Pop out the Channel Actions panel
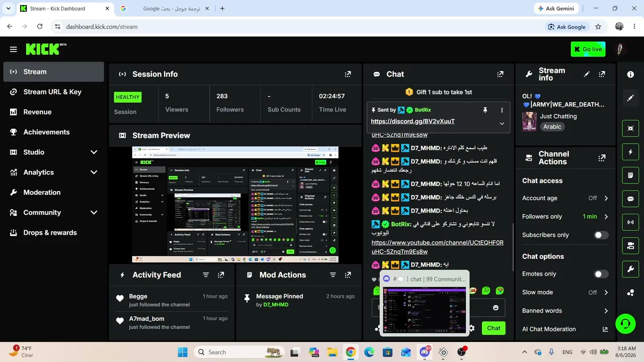The width and height of the screenshot is (644, 362). pos(602,158)
